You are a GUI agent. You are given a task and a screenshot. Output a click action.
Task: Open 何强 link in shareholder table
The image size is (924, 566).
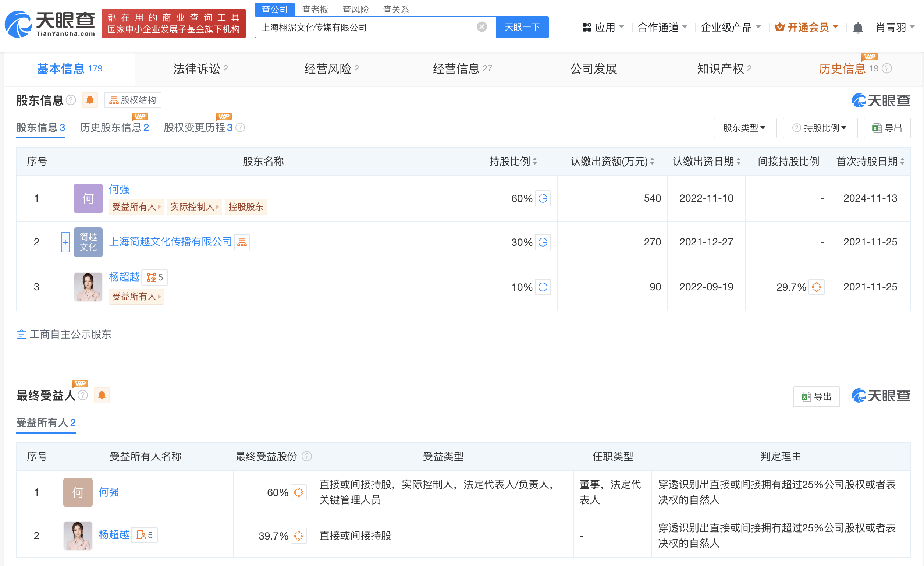[x=119, y=190]
